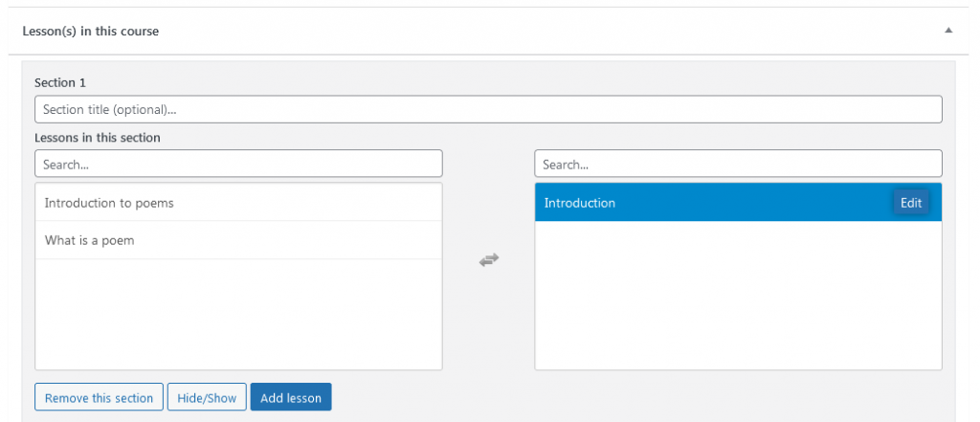Select the Introduction to poems lesson
980x422 pixels.
click(109, 203)
